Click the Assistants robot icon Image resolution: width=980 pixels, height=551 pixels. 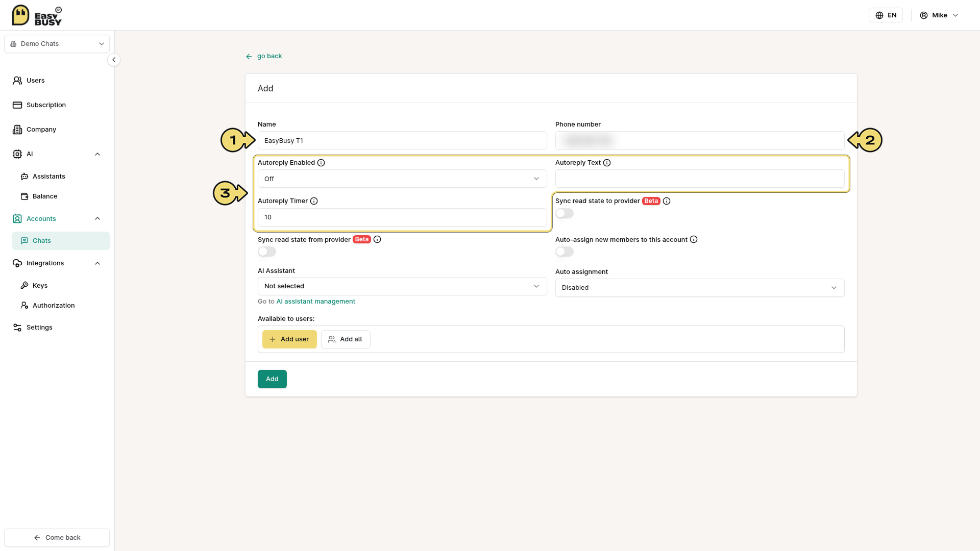tap(24, 177)
